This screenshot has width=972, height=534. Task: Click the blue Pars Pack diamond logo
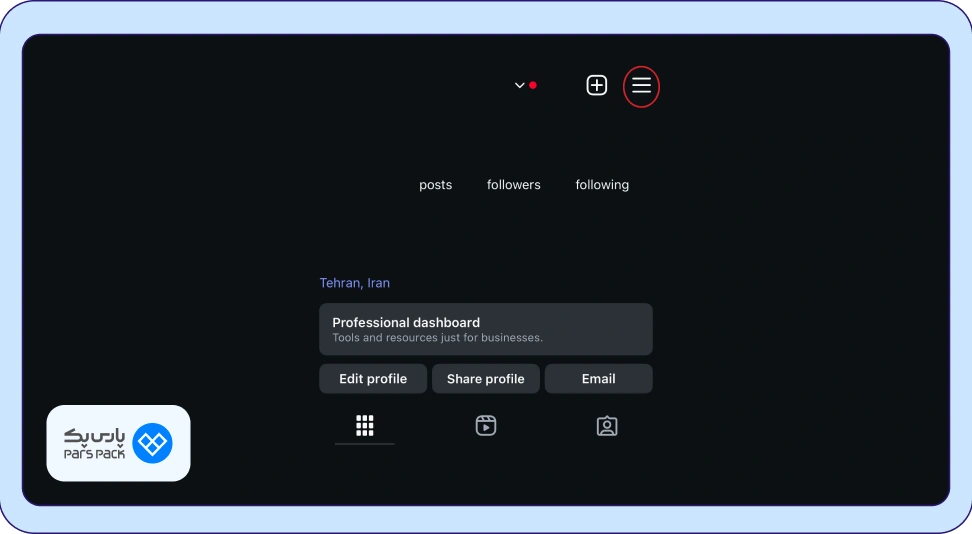[153, 443]
